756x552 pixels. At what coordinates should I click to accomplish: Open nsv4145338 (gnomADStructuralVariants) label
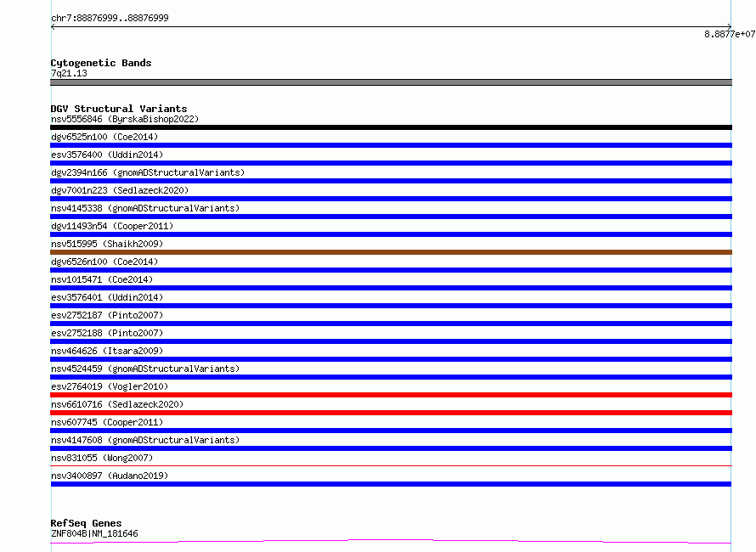pyautogui.click(x=145, y=208)
